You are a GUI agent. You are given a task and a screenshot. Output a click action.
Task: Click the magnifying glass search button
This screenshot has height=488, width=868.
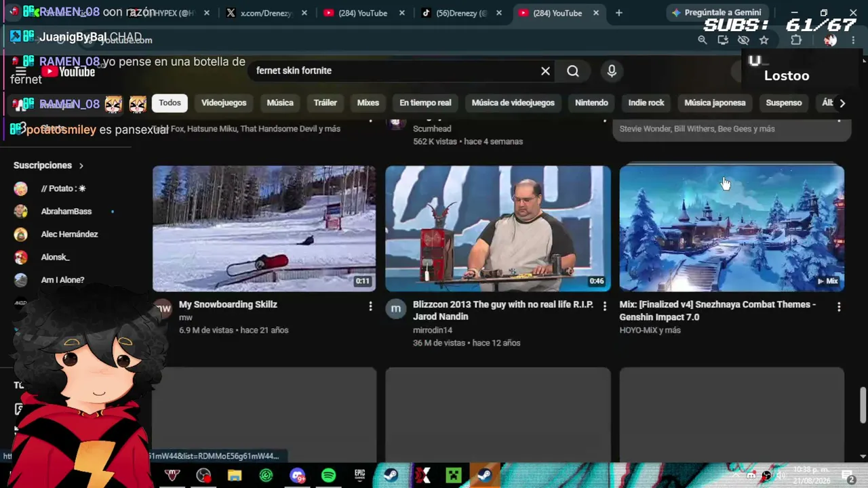coord(573,70)
